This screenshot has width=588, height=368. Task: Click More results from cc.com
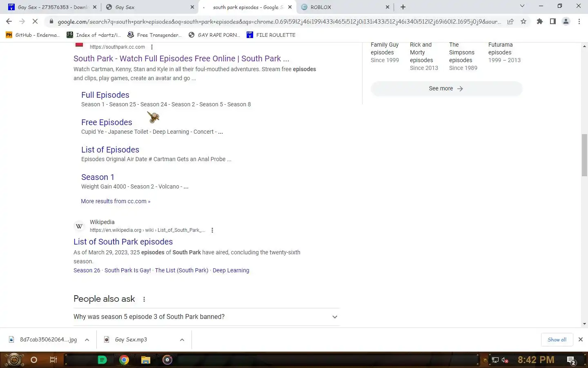click(116, 201)
